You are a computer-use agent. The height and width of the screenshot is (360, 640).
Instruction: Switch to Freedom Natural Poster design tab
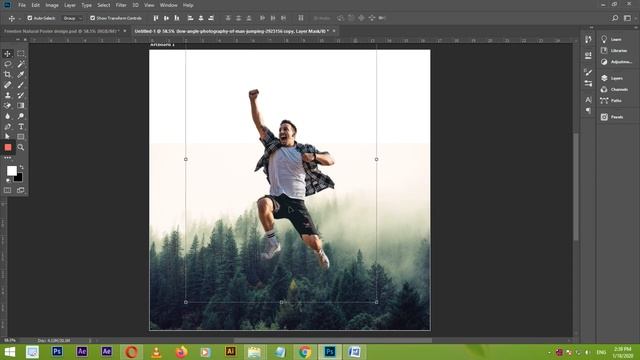point(61,31)
